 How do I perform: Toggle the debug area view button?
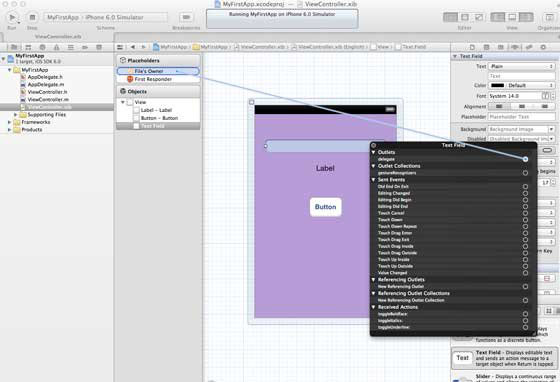(512, 17)
